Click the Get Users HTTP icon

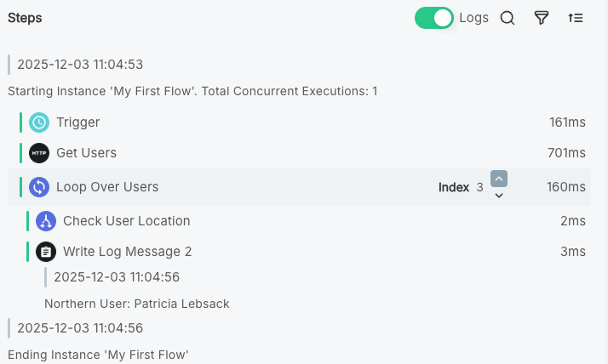click(x=39, y=153)
